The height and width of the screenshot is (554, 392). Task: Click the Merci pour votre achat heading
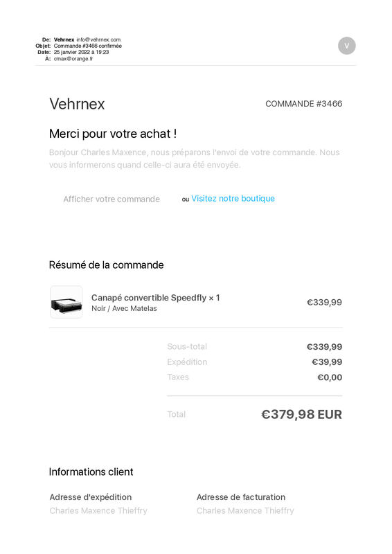113,134
